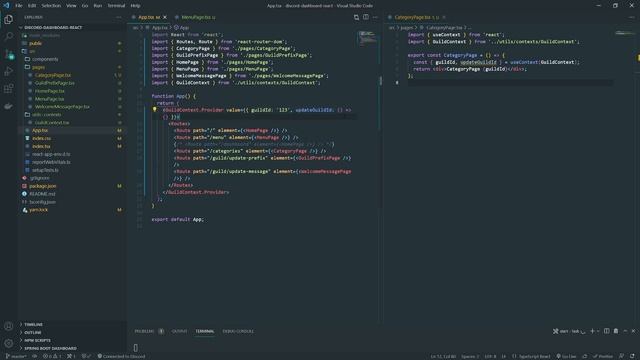Open the Extensions view
The height and width of the screenshot is (360, 640).
(x=8, y=89)
